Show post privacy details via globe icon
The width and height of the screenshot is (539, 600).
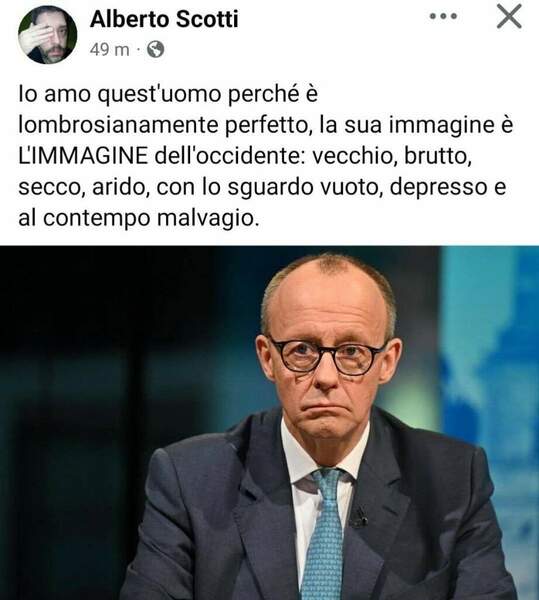(156, 49)
